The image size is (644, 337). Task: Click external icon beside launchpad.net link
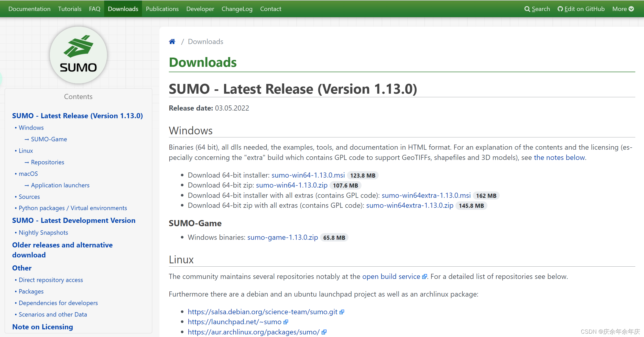point(286,322)
